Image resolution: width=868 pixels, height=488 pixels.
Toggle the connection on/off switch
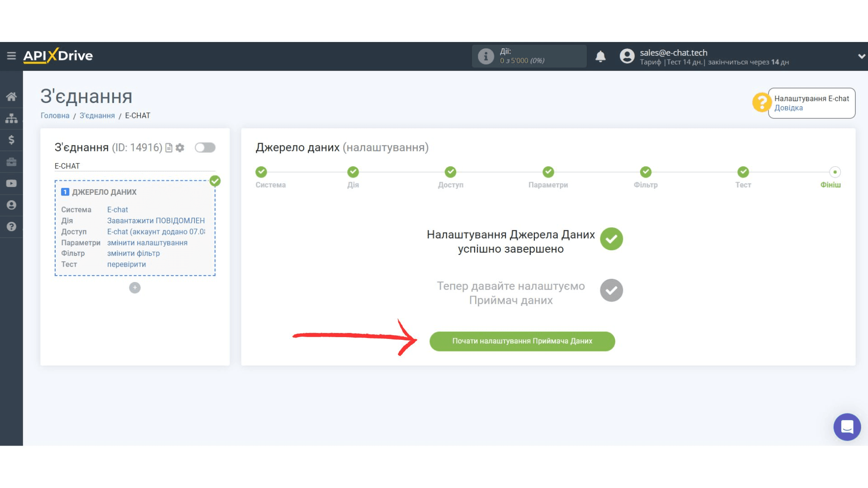pos(205,148)
